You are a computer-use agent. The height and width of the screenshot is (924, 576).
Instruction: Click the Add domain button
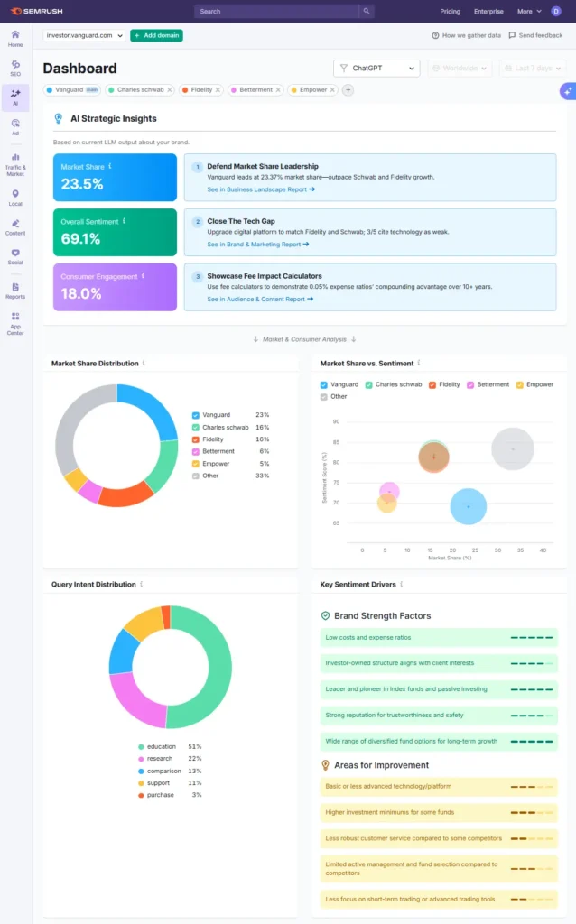pos(157,35)
